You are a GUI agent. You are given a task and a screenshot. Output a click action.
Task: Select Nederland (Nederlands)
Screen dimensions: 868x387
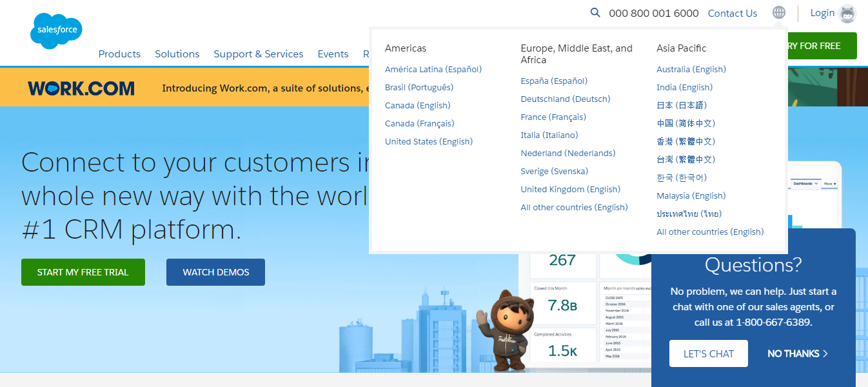tap(568, 153)
